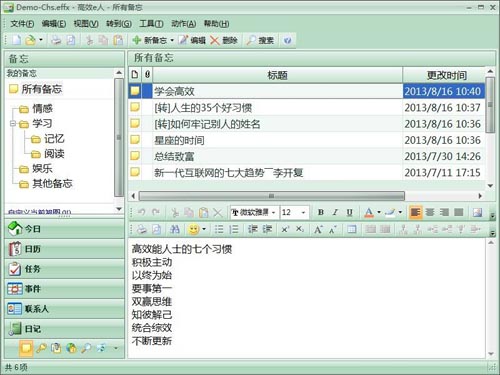
Task: Click the insert image icon in editor toolbar
Action: pos(477,212)
